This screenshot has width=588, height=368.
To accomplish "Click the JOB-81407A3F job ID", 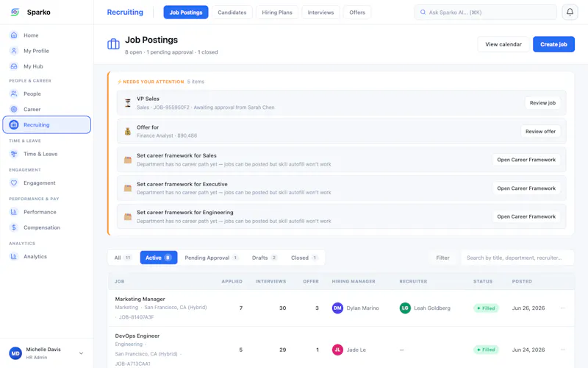I will (137, 317).
